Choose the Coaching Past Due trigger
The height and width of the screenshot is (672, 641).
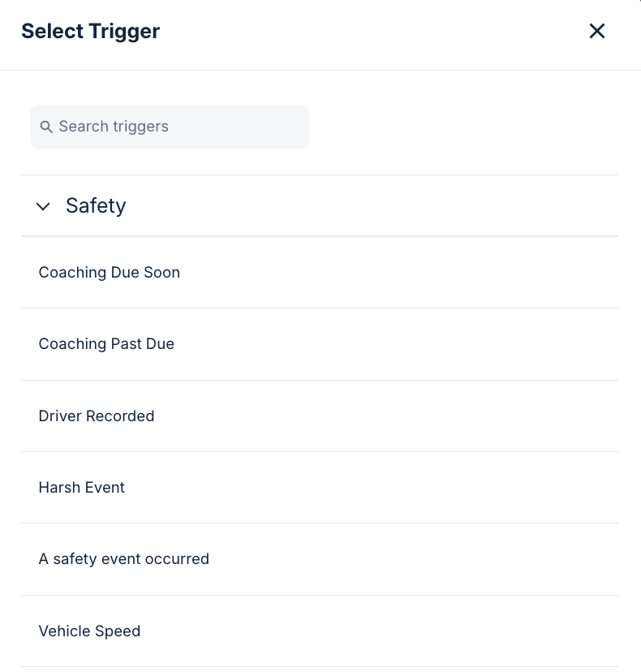point(106,344)
